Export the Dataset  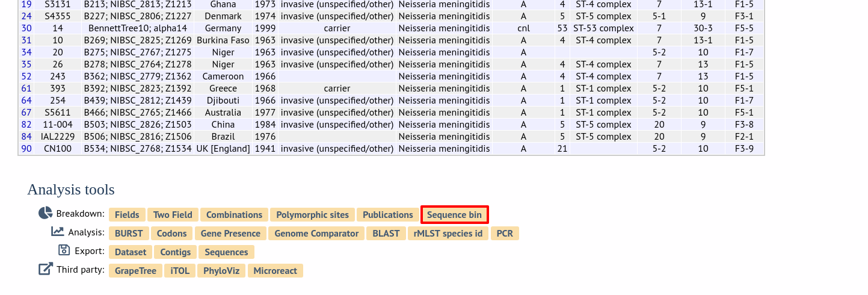pyautogui.click(x=131, y=252)
